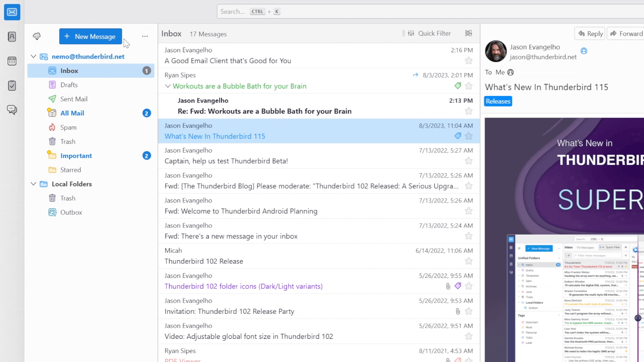
Task: Star Thunderbird Android Planning message
Action: (469, 211)
